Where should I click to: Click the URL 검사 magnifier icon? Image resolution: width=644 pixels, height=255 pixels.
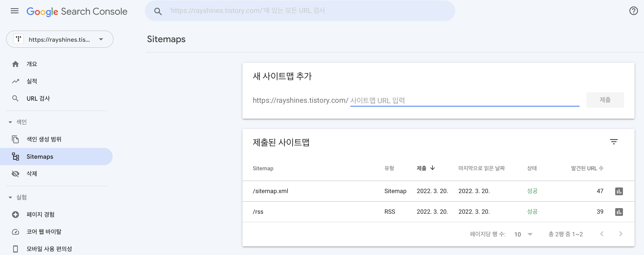(15, 98)
